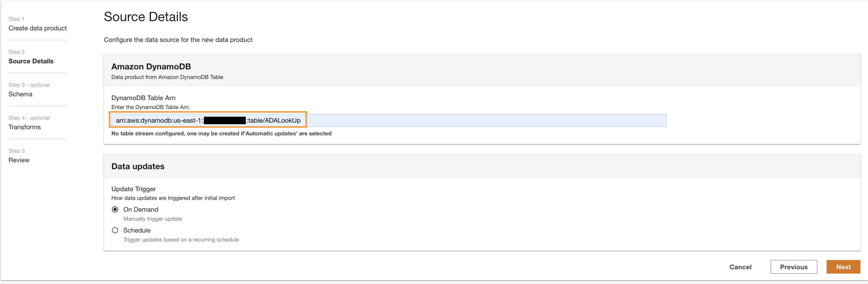868x284 pixels.
Task: Go to Step 1 Create data product
Action: [x=37, y=28]
